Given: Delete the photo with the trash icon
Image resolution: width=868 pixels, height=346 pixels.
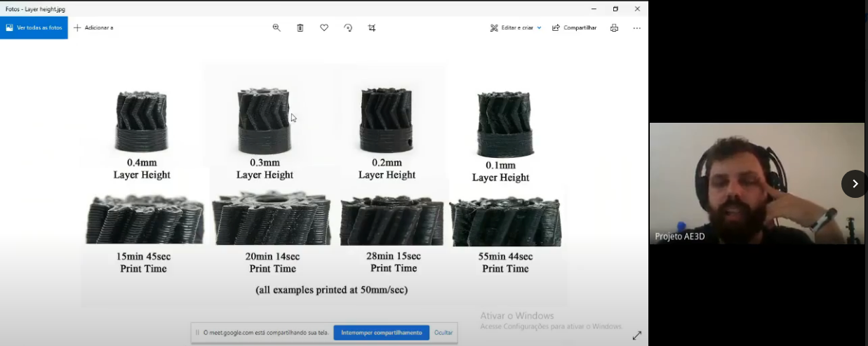Looking at the screenshot, I should [300, 27].
